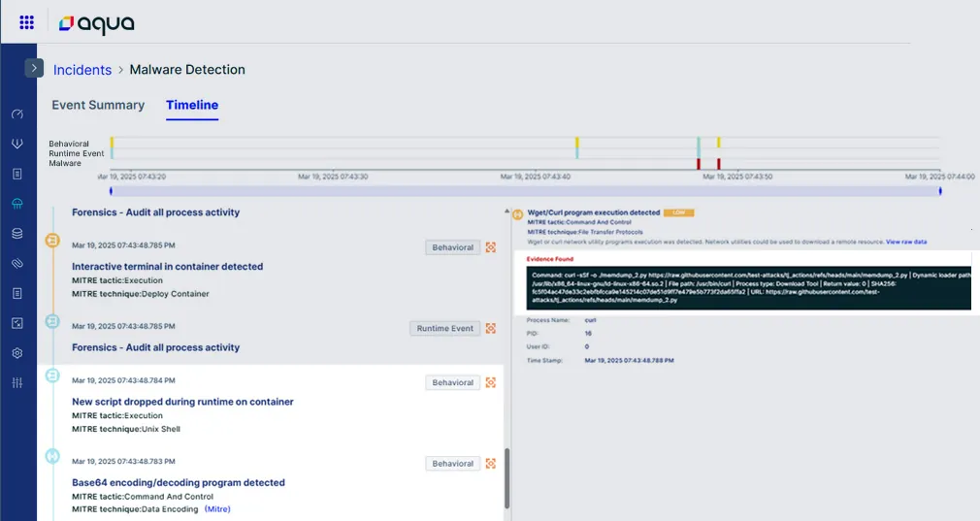Click focus icon beside New script dropped event
The width and height of the screenshot is (980, 521).
(x=491, y=382)
